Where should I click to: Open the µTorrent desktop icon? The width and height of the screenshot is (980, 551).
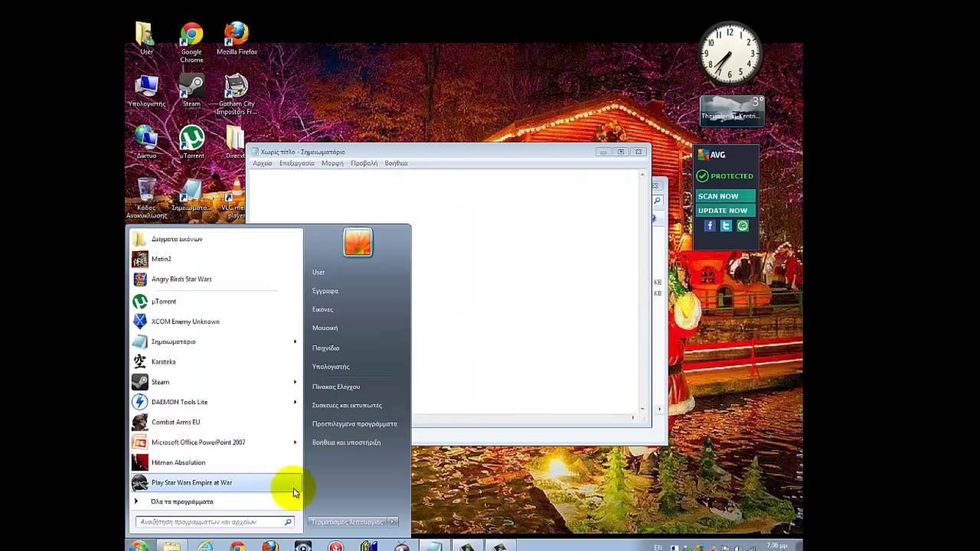click(191, 142)
